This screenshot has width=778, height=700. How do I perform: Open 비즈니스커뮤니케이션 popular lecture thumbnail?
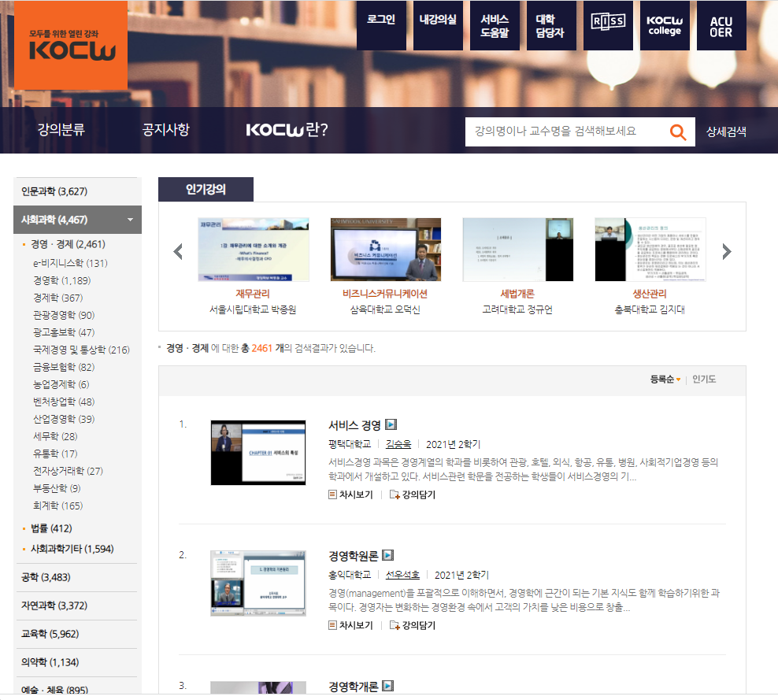coord(386,250)
